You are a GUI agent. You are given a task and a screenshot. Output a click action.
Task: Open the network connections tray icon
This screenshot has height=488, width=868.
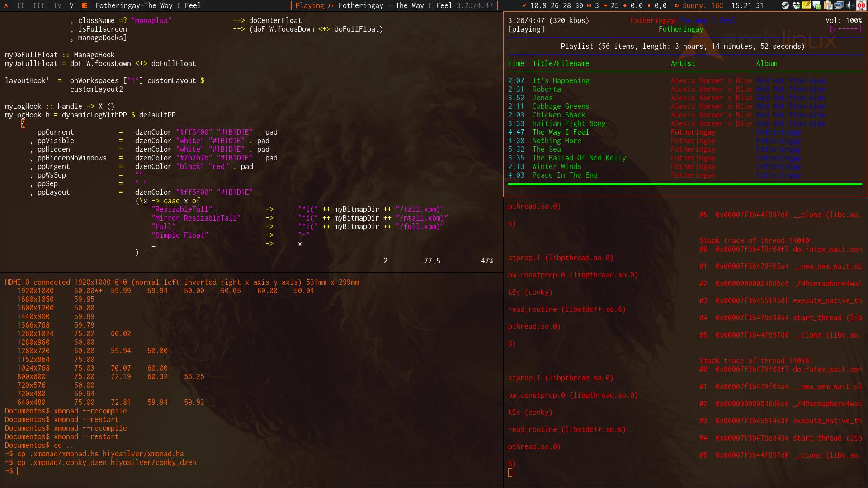tap(839, 5)
